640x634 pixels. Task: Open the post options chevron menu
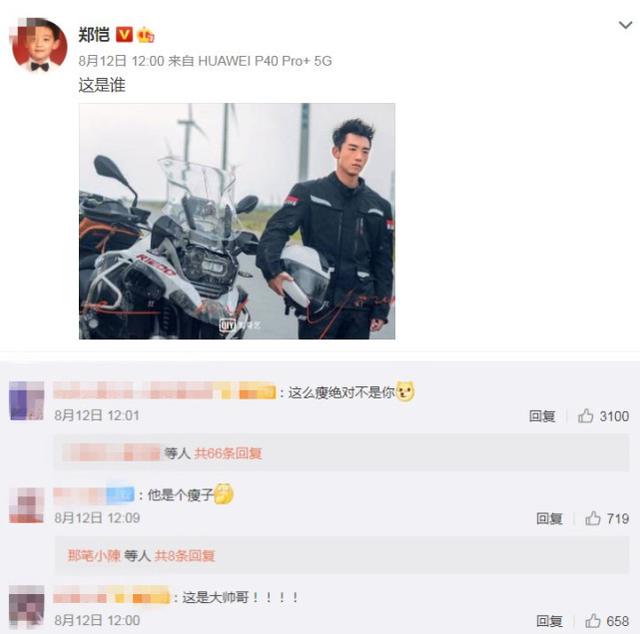pos(625,25)
